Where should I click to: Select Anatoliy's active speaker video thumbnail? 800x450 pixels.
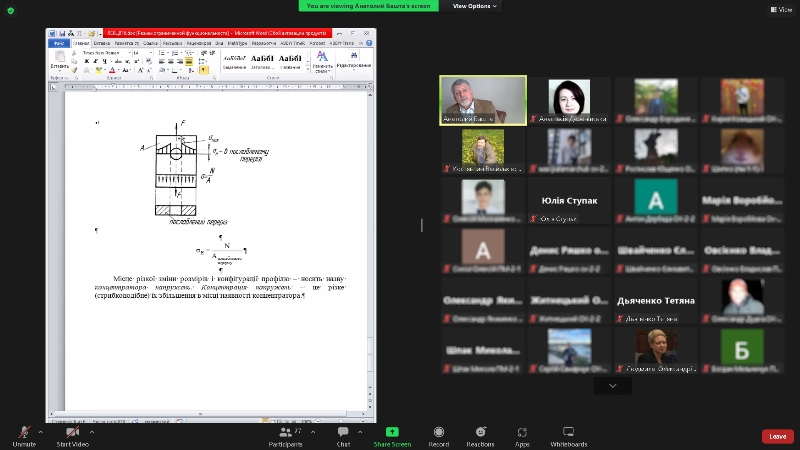coord(484,101)
